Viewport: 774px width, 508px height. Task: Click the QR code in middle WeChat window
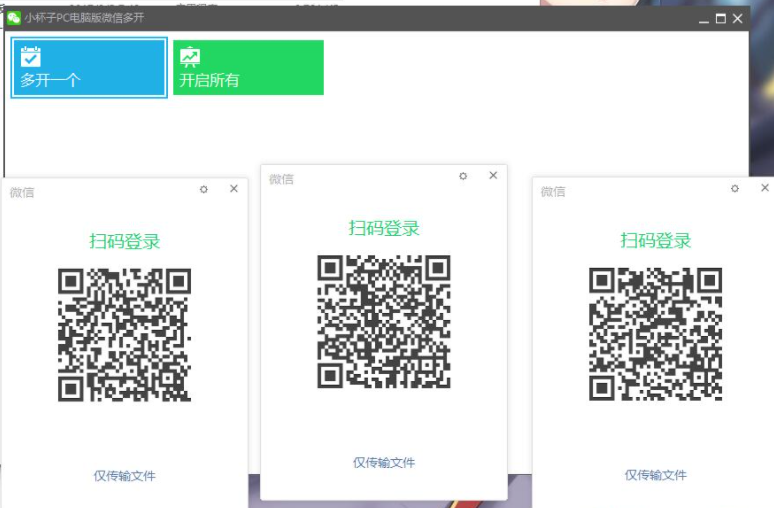tap(384, 321)
